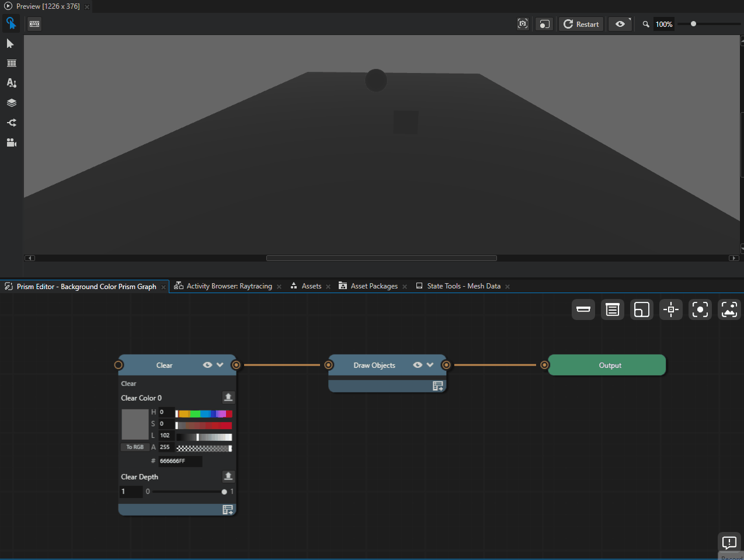Click the Restart preview button
The image size is (744, 560).
tap(581, 24)
